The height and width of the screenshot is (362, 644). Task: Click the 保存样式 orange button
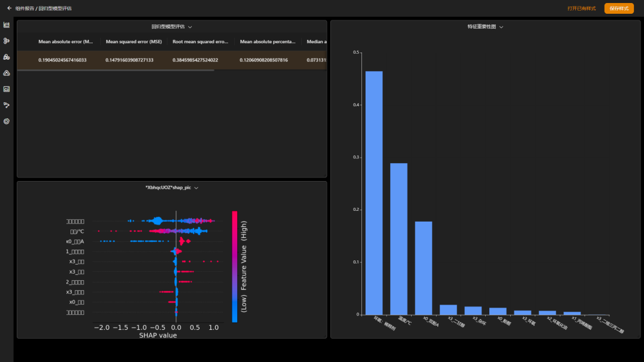click(x=619, y=8)
